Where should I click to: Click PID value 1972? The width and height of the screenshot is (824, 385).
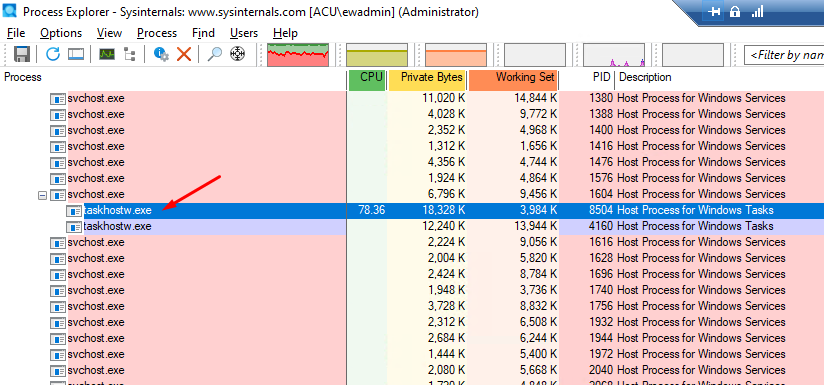tap(601, 355)
